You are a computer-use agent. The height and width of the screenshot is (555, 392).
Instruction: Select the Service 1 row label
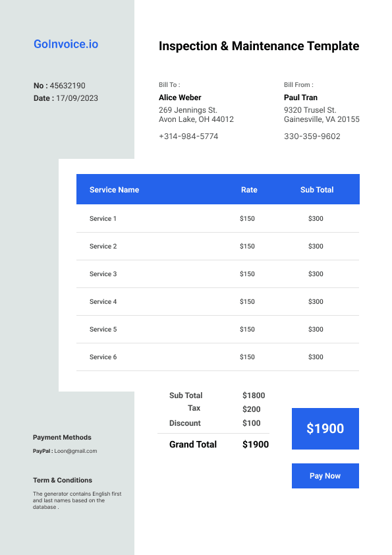(x=103, y=218)
